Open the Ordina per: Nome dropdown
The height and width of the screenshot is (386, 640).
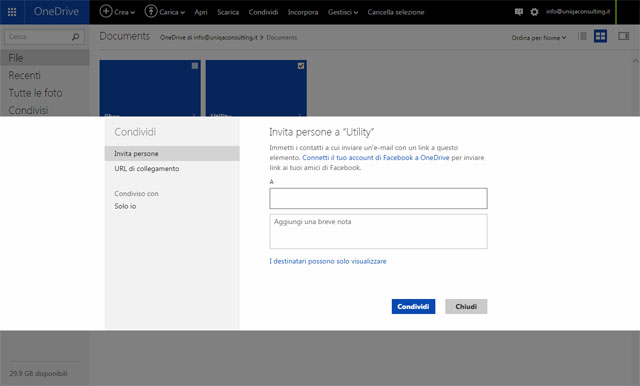click(539, 38)
